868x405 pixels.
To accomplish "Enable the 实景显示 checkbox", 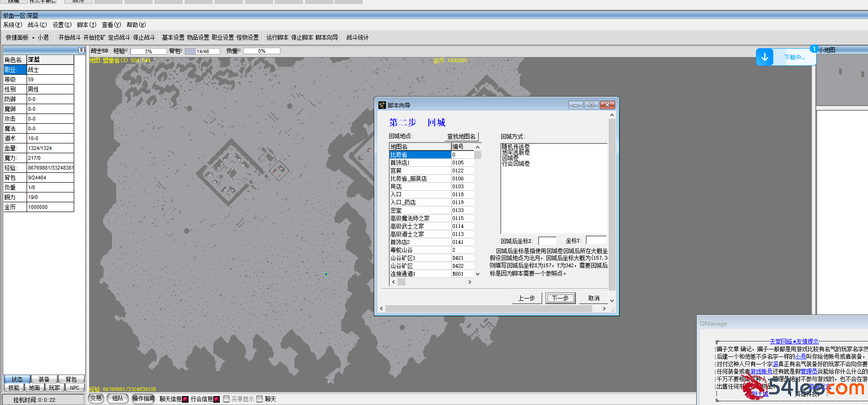I will pos(226,399).
